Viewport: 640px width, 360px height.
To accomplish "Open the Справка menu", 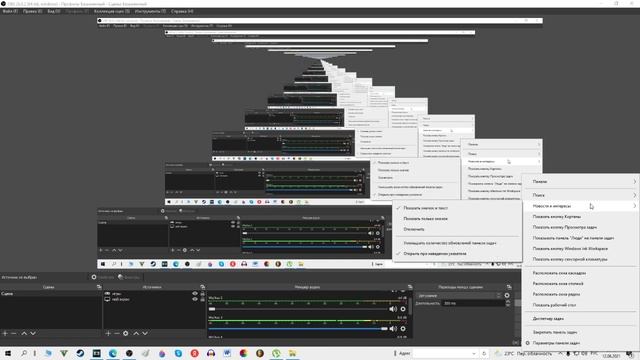I will pos(182,11).
